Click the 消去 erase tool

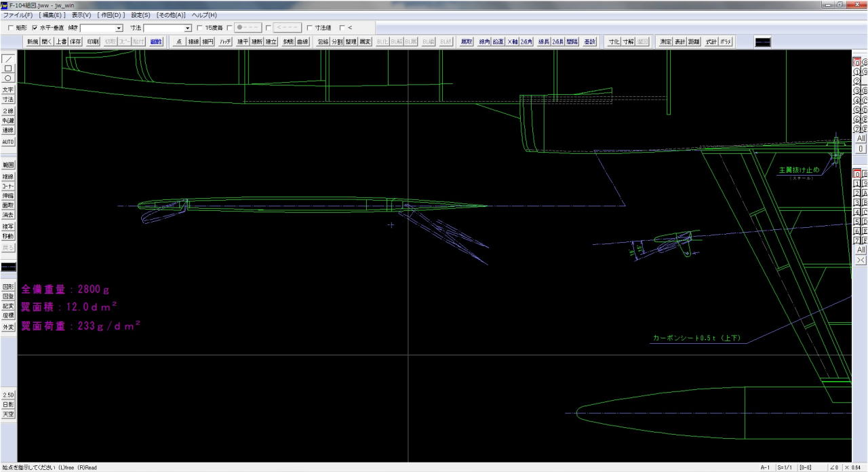pyautogui.click(x=8, y=215)
